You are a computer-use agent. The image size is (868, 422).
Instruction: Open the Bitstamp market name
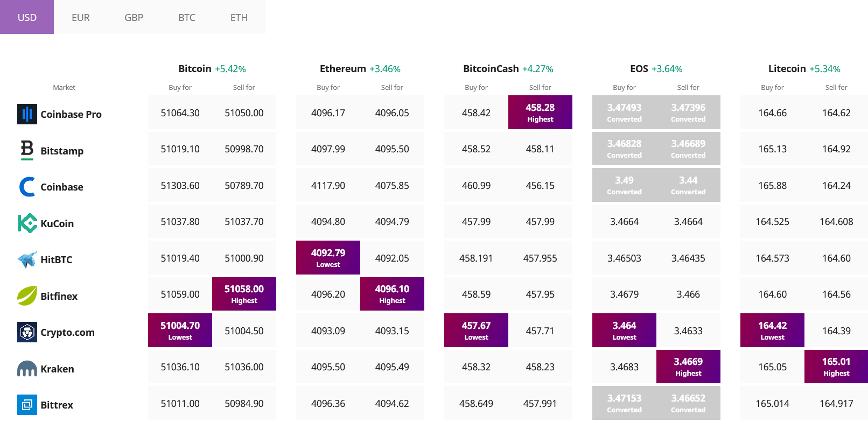coord(62,151)
